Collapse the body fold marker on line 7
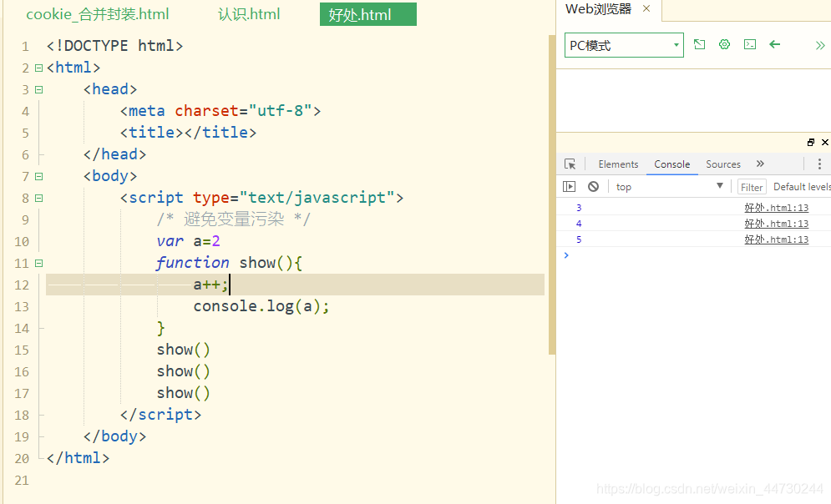 click(38, 176)
